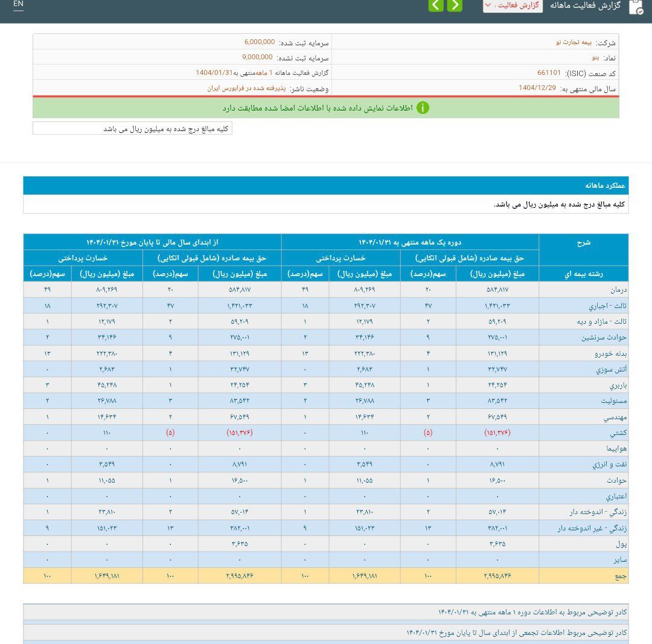Click the report period date 1404/01/31 in the info panel
This screenshot has width=652, height=644.
(x=214, y=73)
